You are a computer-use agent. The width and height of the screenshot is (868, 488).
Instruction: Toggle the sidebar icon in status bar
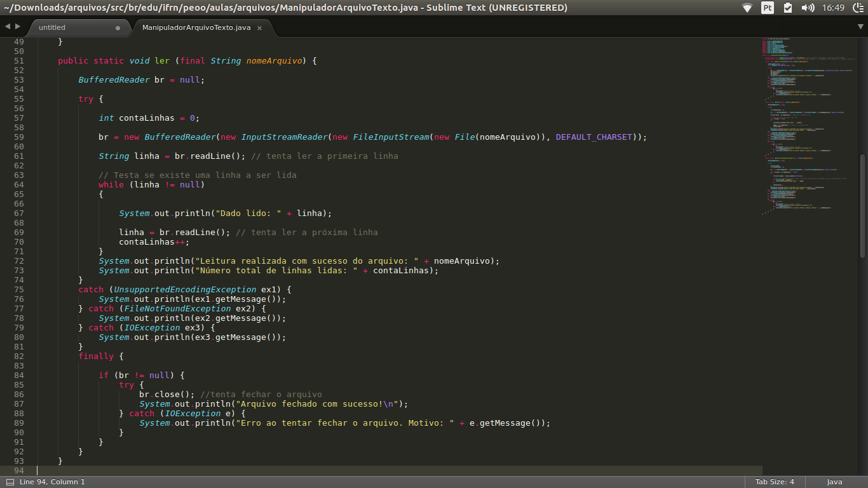[10, 482]
